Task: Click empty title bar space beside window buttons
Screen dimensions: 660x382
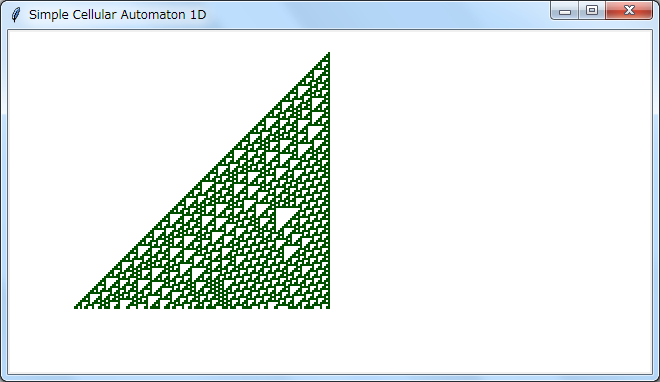Action: pyautogui.click(x=379, y=15)
